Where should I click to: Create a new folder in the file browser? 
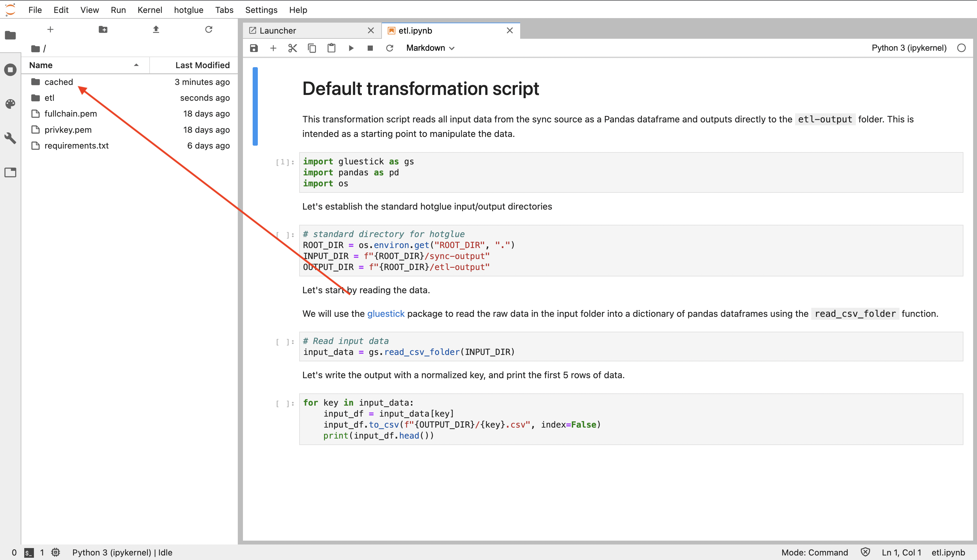103,30
